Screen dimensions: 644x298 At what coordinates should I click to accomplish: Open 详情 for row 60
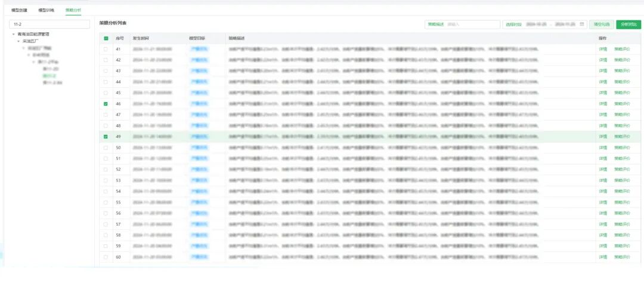[x=603, y=257]
